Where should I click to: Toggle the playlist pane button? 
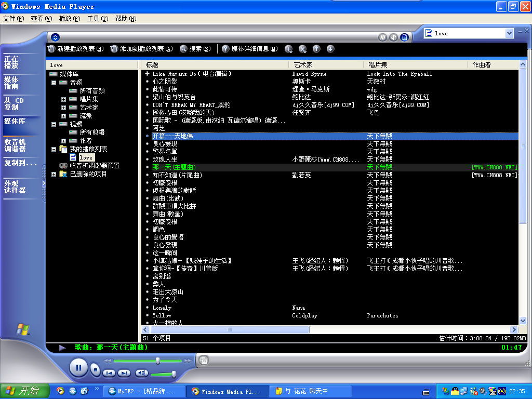404,37
